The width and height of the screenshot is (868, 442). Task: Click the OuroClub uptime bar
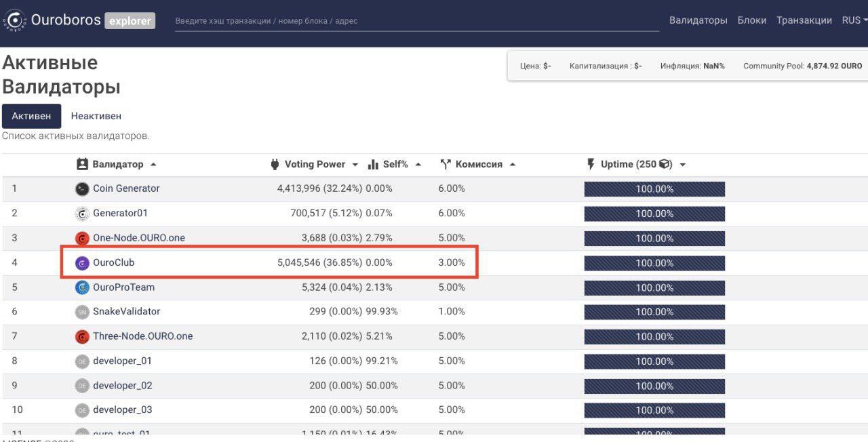click(x=654, y=263)
